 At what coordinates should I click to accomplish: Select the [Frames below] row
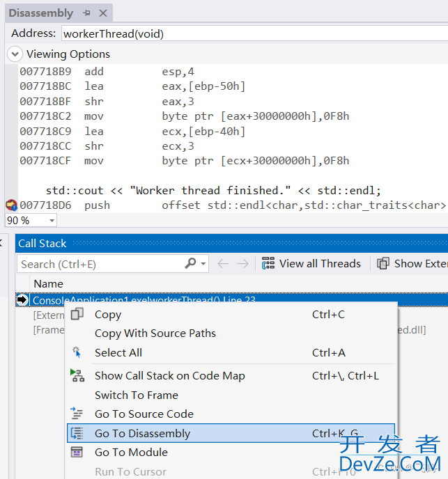pos(48,330)
